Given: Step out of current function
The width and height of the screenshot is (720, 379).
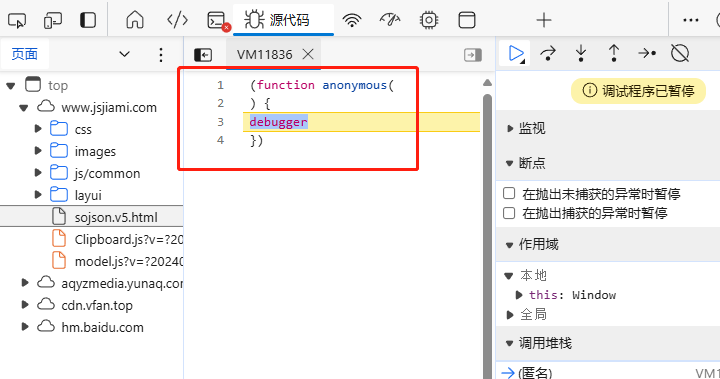Looking at the screenshot, I should 614,54.
